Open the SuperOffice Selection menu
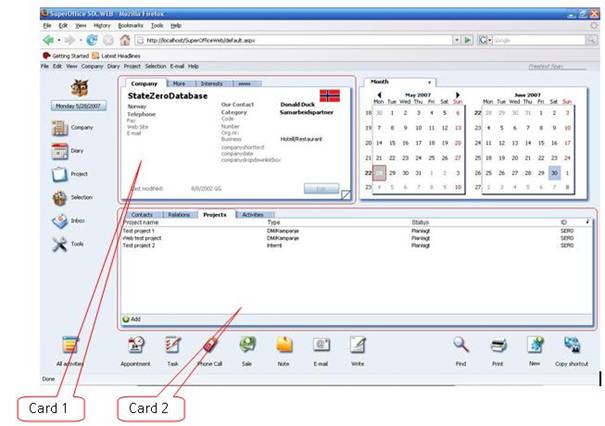Viewport: 605px width, 426px height. [x=155, y=66]
